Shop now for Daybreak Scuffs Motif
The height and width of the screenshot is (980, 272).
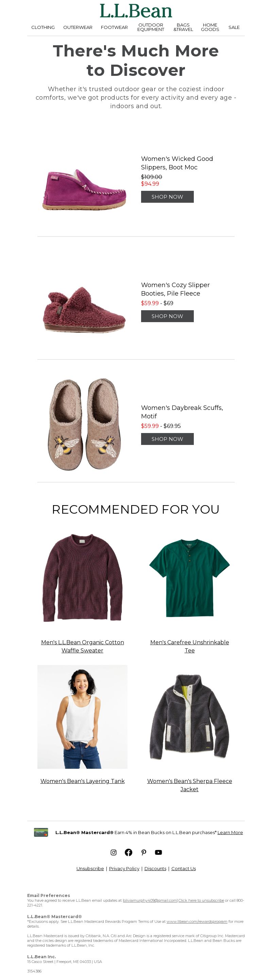167,439
